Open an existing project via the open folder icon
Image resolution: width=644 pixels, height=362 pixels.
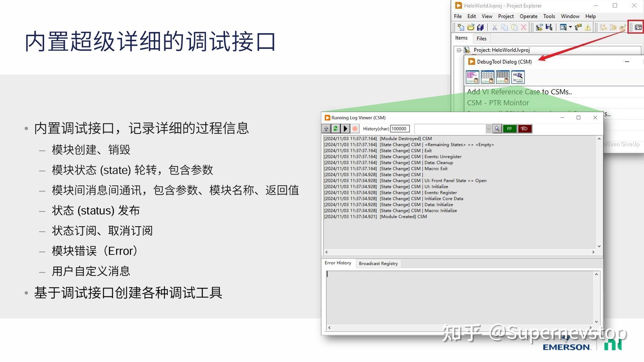[471, 27]
